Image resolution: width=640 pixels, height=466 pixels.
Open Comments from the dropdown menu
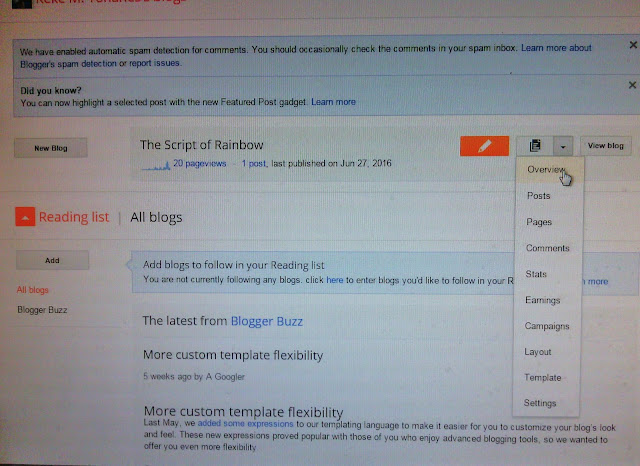(547, 248)
